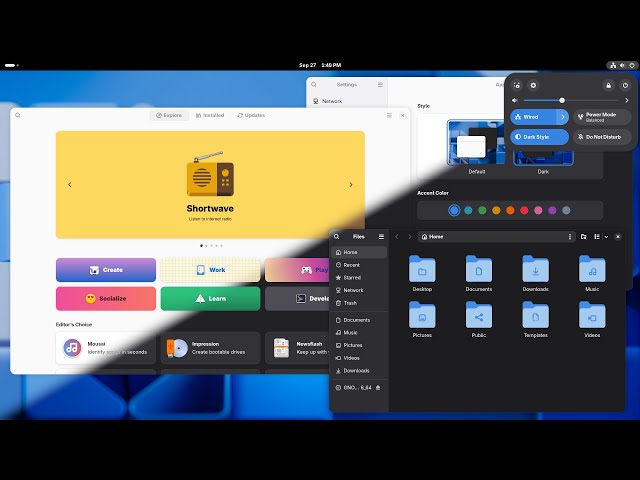Open the Documents folder icon in Files grid
640x480 pixels.
coord(478,269)
